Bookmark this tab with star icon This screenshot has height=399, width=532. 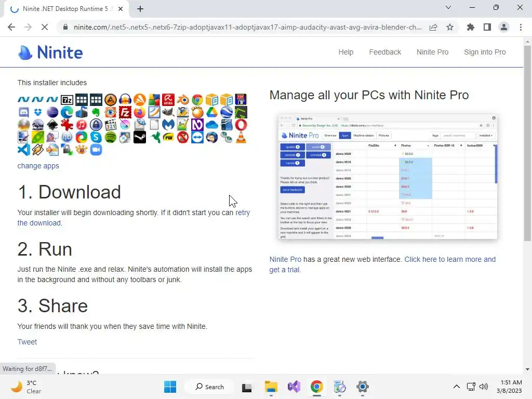[450, 27]
